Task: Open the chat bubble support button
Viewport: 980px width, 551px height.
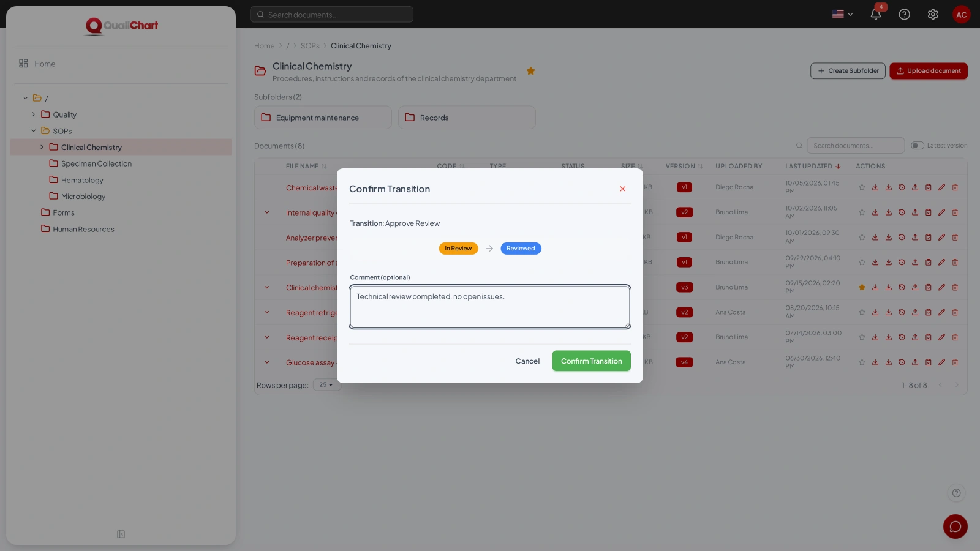Action: [955, 526]
